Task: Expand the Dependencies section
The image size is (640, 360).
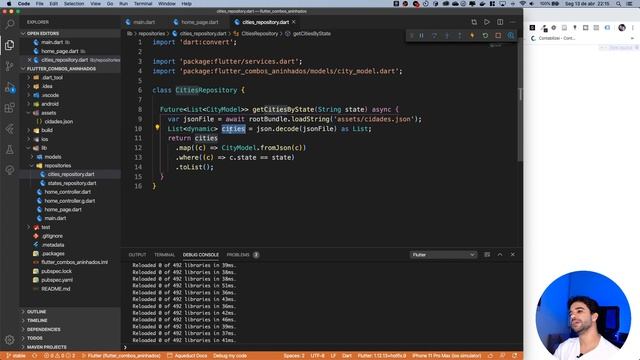Action: [x=43, y=329]
